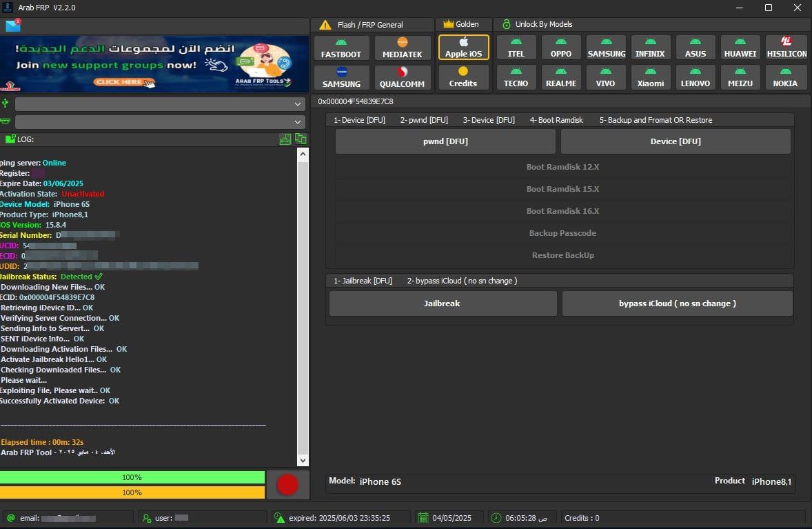Click the copy log icon
This screenshot has height=529, width=812.
point(301,139)
